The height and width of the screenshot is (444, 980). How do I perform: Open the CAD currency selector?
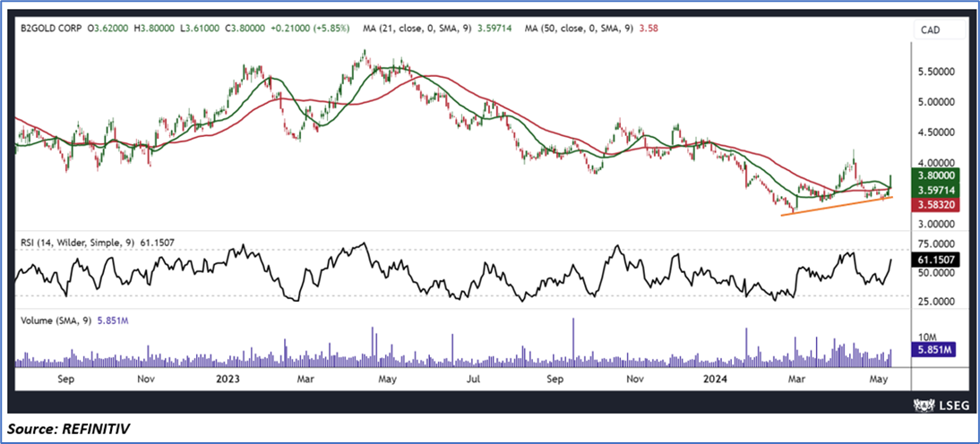pyautogui.click(x=938, y=30)
